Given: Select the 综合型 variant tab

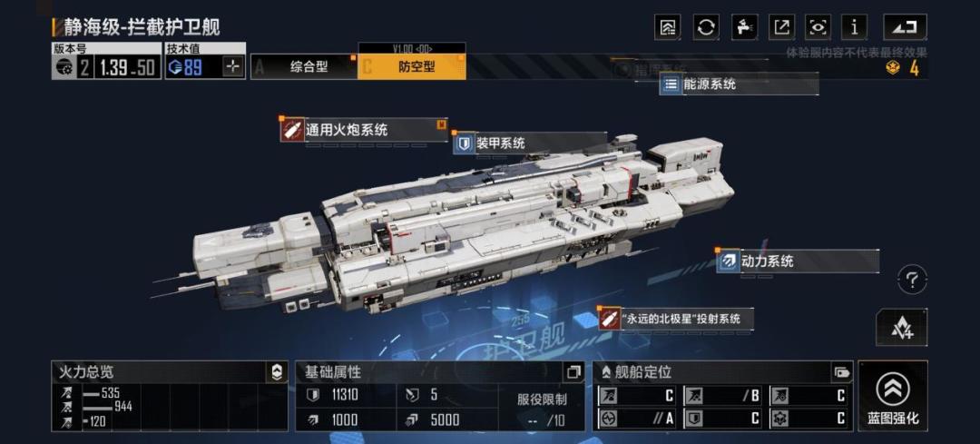Looking at the screenshot, I should (304, 67).
